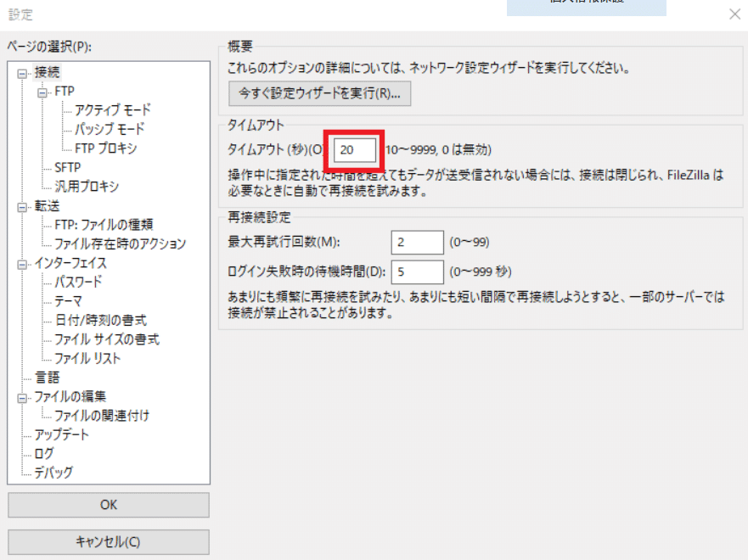
Task: Collapse the インターフェイス tree node
Action: tap(23, 263)
